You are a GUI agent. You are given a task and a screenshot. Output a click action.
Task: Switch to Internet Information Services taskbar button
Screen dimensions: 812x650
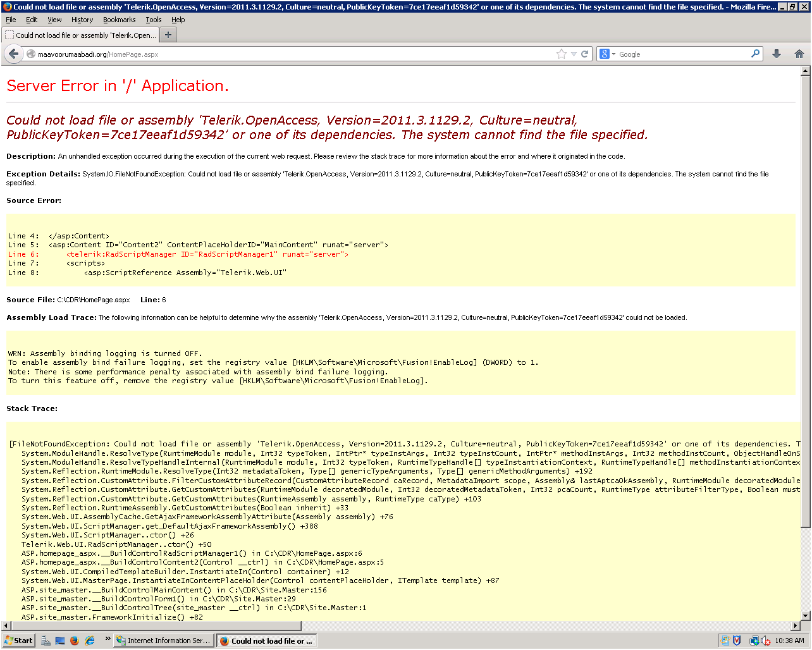click(163, 641)
